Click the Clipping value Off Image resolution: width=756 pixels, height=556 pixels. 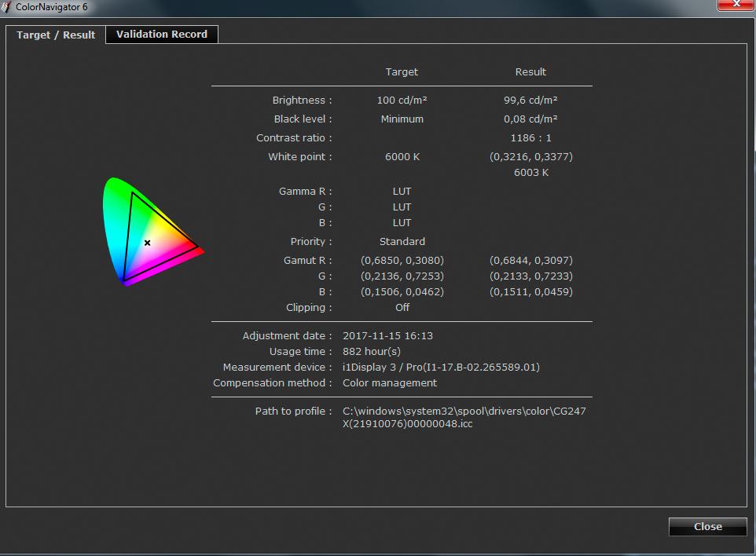click(x=402, y=307)
